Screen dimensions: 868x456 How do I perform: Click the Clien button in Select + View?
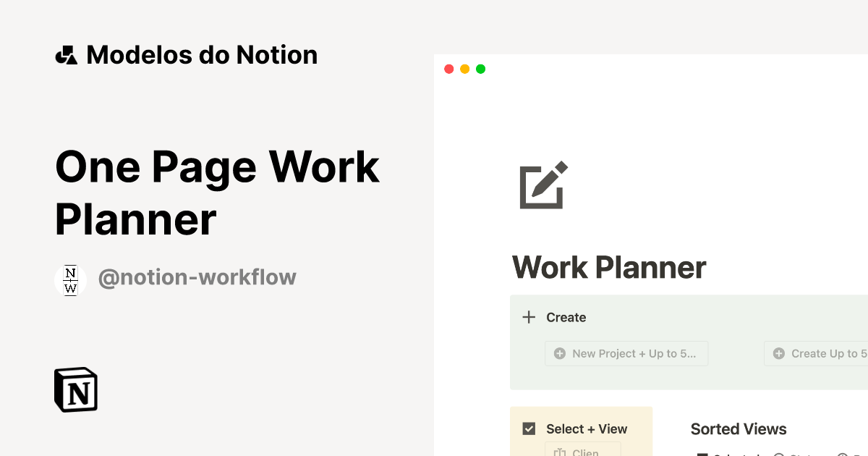[583, 451]
